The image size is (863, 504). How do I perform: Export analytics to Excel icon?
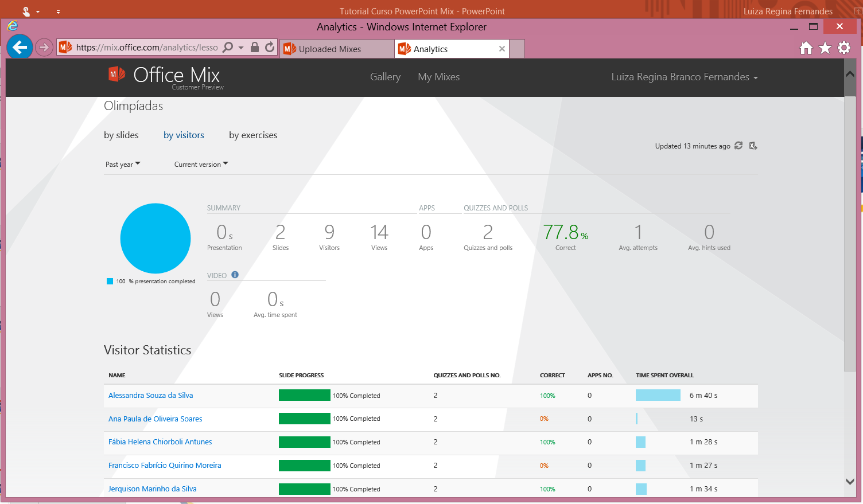point(753,146)
